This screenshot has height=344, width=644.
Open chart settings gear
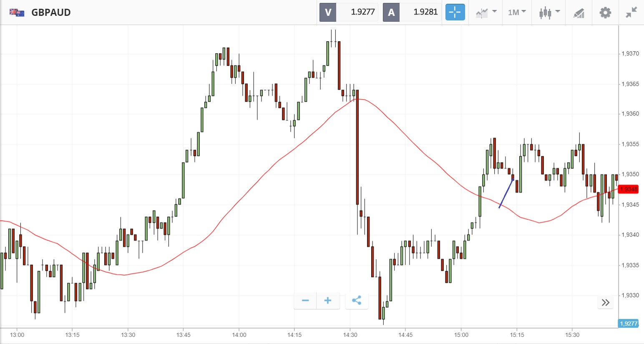coord(605,13)
